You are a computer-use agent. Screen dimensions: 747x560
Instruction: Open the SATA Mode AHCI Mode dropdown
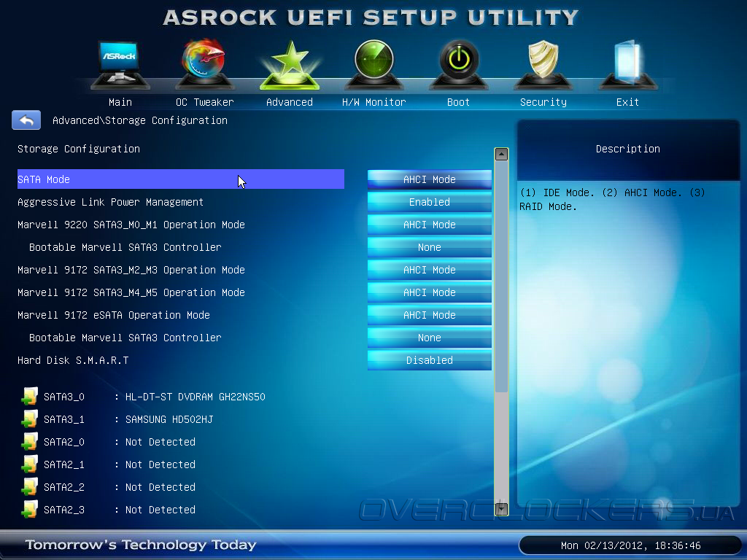click(x=429, y=179)
